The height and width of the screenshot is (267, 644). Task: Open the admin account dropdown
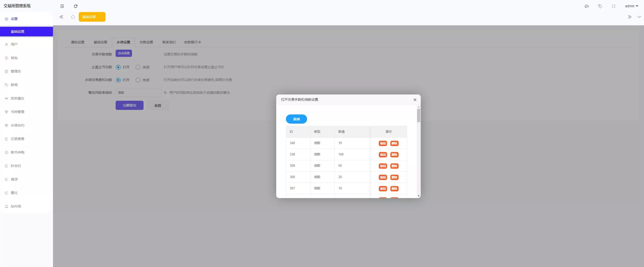pyautogui.click(x=631, y=6)
